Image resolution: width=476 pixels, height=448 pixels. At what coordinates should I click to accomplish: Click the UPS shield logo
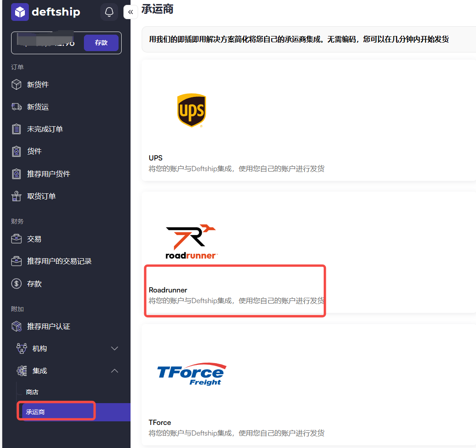pyautogui.click(x=191, y=110)
